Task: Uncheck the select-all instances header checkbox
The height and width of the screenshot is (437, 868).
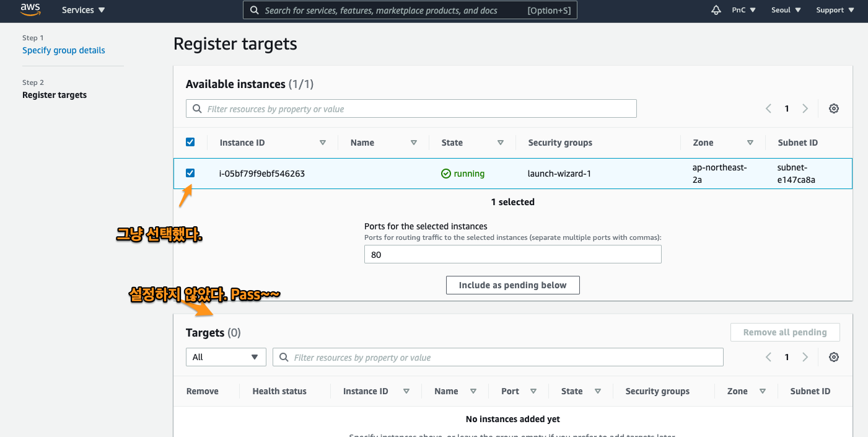Action: point(190,142)
